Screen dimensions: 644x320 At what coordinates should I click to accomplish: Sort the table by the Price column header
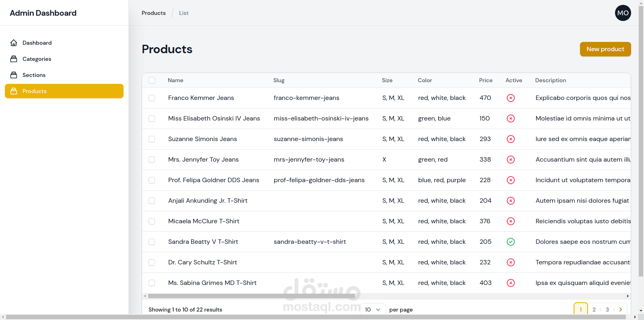click(x=485, y=80)
